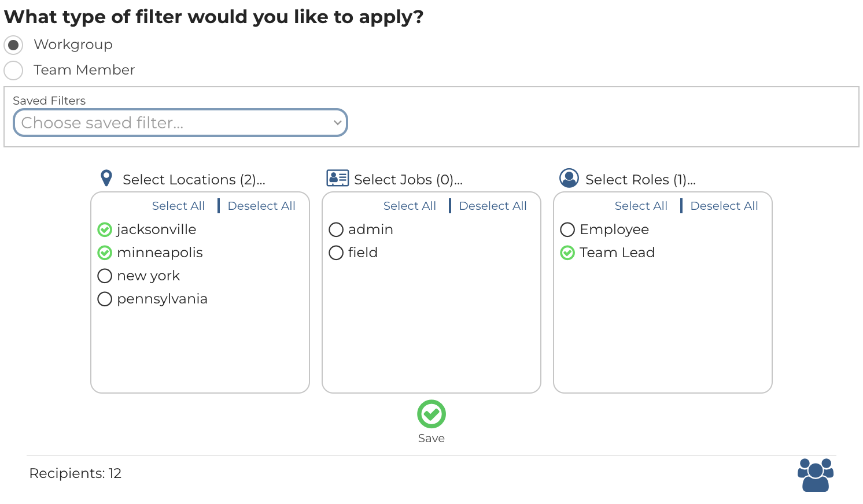Viewport: 863px width, 504px height.
Task: Click the location pin icon
Action: pos(106,178)
